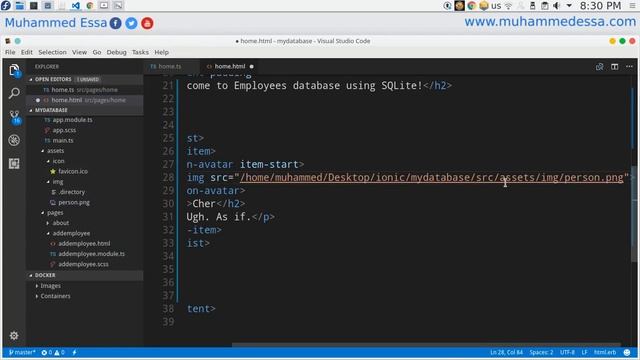Collapse the assets folder
640x360 pixels.
click(x=56, y=151)
